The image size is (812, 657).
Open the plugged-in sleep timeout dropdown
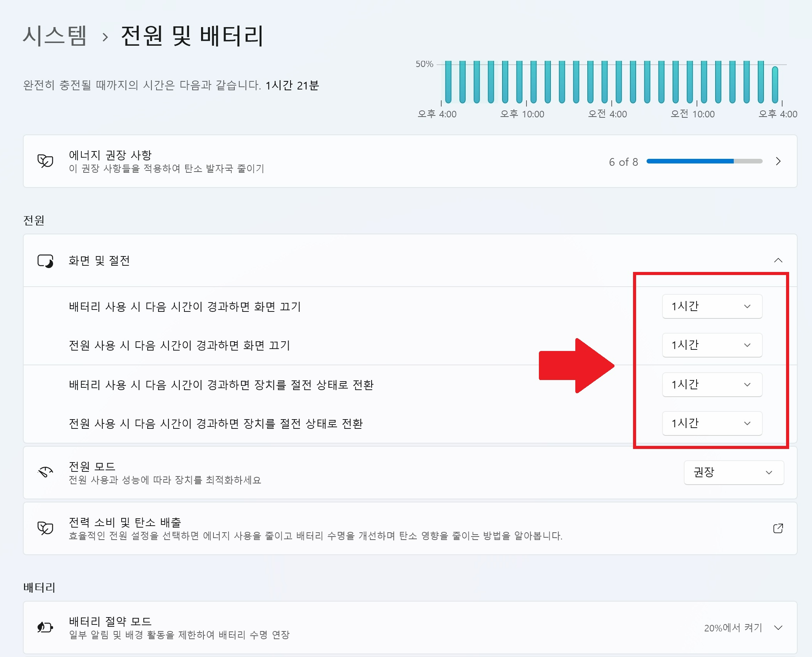pyautogui.click(x=712, y=423)
